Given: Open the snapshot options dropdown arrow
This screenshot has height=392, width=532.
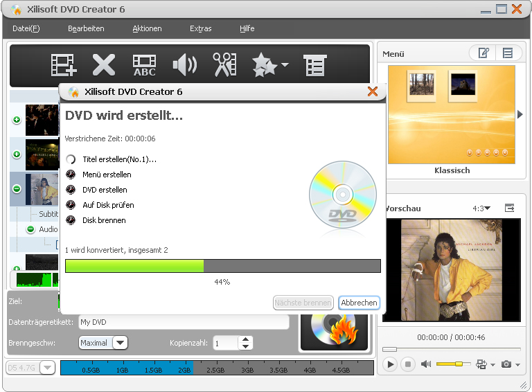Looking at the screenshot, I should tap(517, 365).
